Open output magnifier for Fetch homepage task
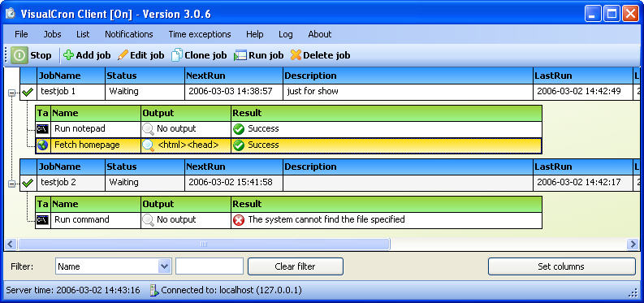Screen dimensions: 644x303 [x=148, y=145]
